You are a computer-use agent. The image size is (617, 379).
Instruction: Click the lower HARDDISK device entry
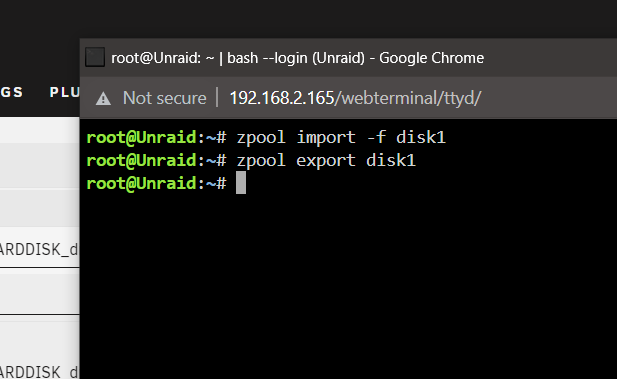point(39,372)
